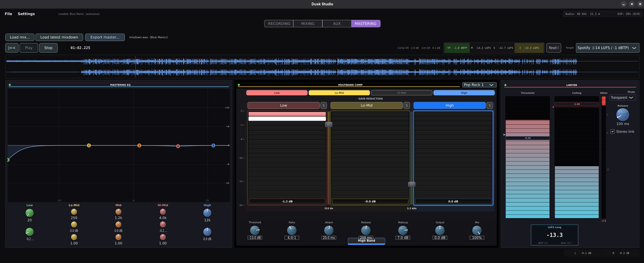644x263 pixels.
Task: Click the waveform overview timeline
Action: 322,67
